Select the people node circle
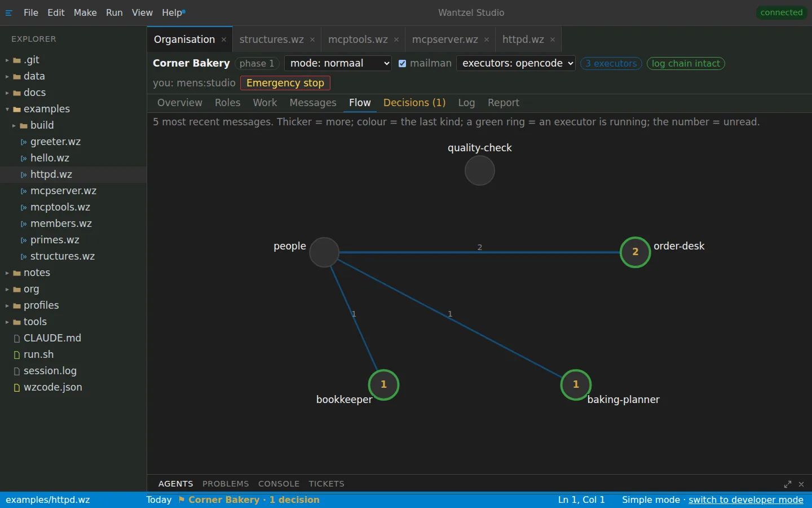This screenshot has width=812, height=508. tap(324, 252)
